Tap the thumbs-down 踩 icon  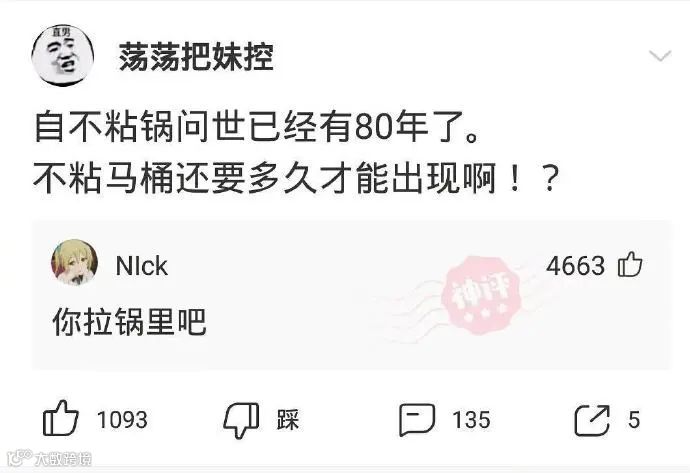tap(242, 420)
